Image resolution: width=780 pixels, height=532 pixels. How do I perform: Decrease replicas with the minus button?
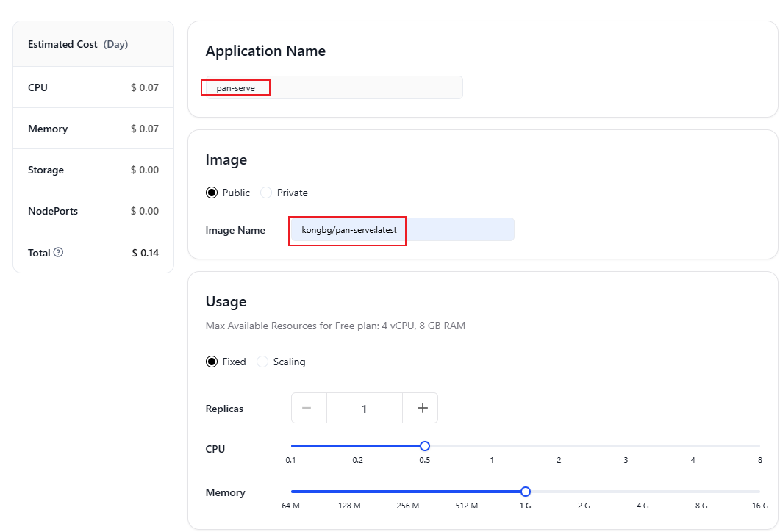(309, 409)
